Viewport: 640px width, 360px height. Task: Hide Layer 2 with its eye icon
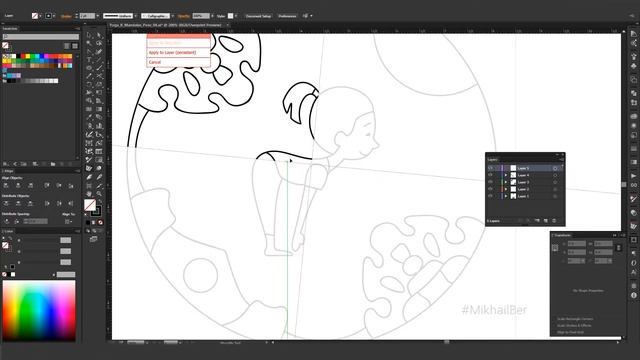490,189
